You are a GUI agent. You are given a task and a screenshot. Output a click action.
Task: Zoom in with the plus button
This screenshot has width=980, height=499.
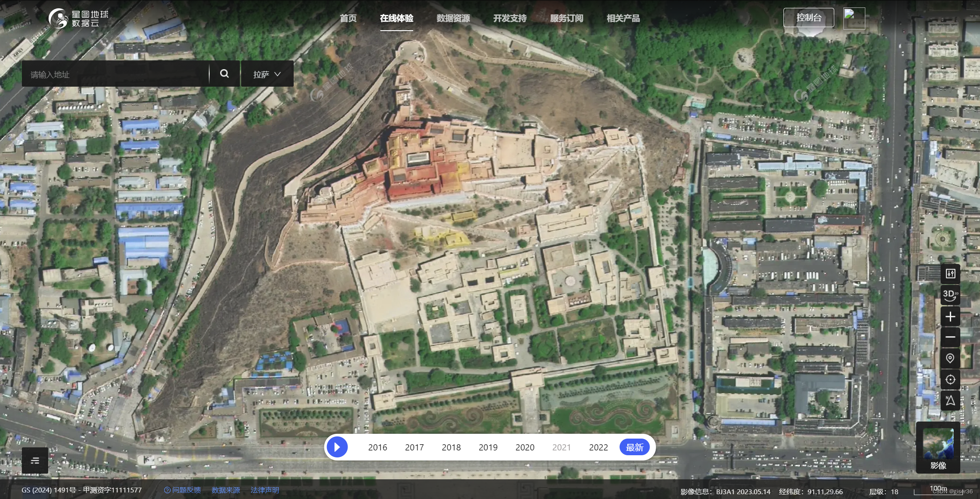coord(950,316)
